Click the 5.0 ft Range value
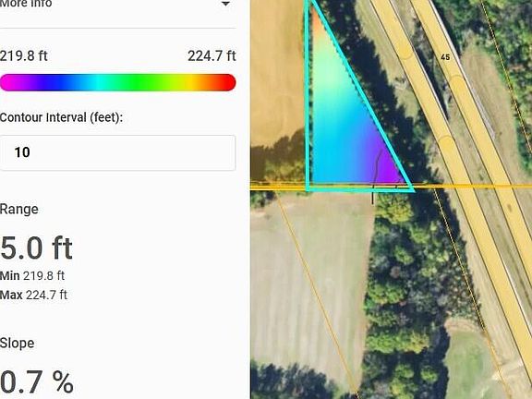Image resolution: width=532 pixels, height=399 pixels. click(x=36, y=248)
